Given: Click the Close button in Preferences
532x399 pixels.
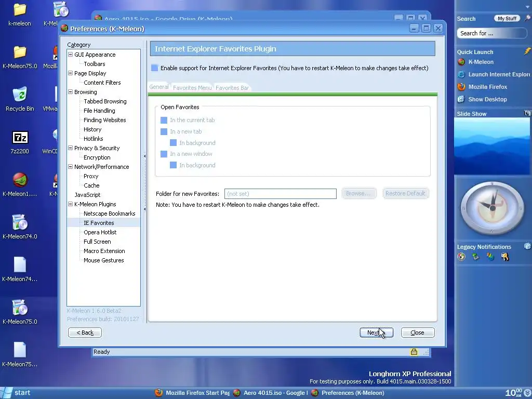Looking at the screenshot, I should pos(418,332).
